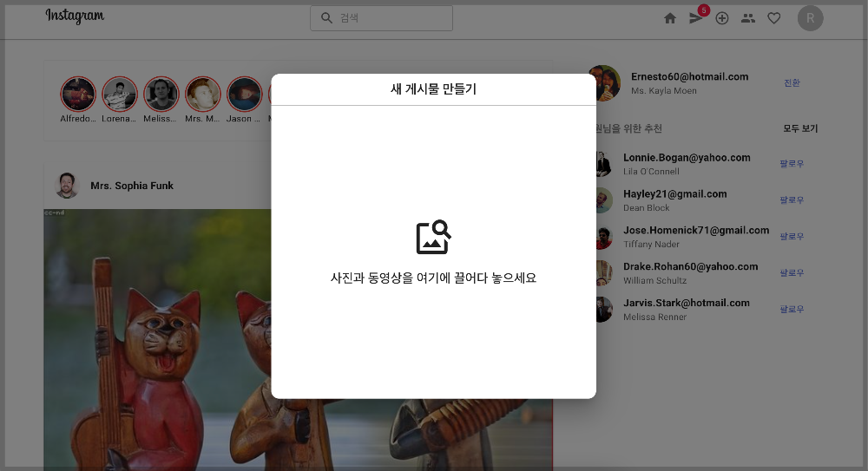Screen dimensions: 868x471
Task: Open Lonnie.Bogan@yahoo.com profile
Action: [x=687, y=158]
